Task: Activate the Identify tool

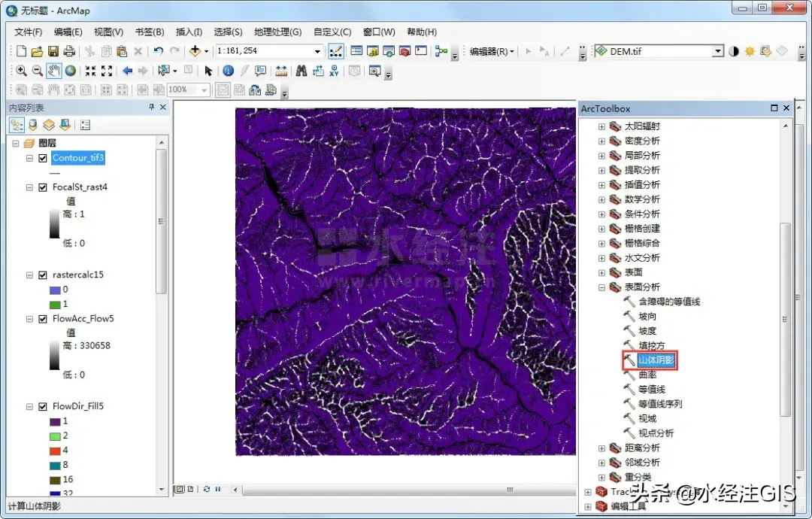Action: pos(228,71)
